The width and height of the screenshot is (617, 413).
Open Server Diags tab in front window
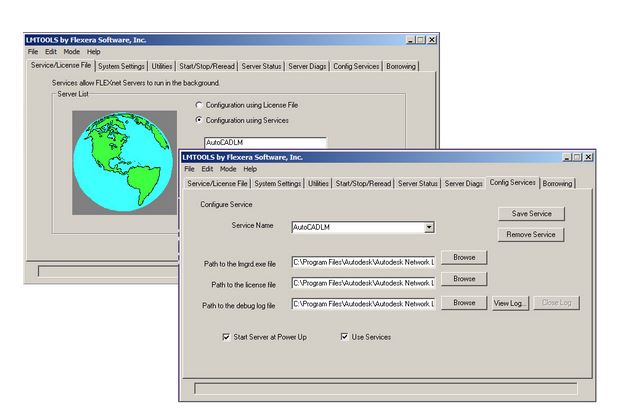click(463, 184)
